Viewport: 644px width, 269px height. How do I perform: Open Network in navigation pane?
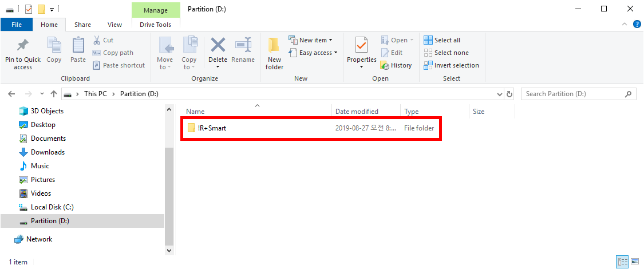pos(33,239)
